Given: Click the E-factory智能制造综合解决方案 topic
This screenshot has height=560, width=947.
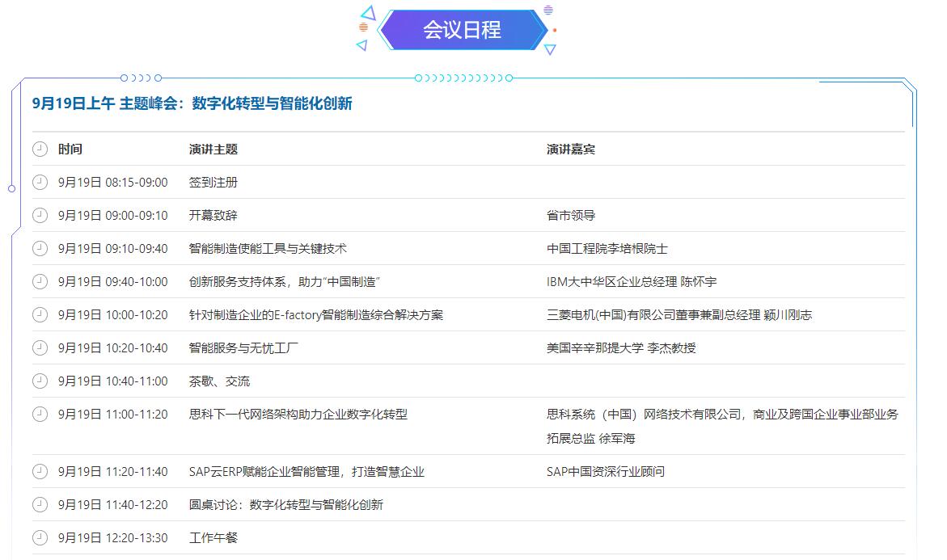Looking at the screenshot, I should pyautogui.click(x=316, y=315).
